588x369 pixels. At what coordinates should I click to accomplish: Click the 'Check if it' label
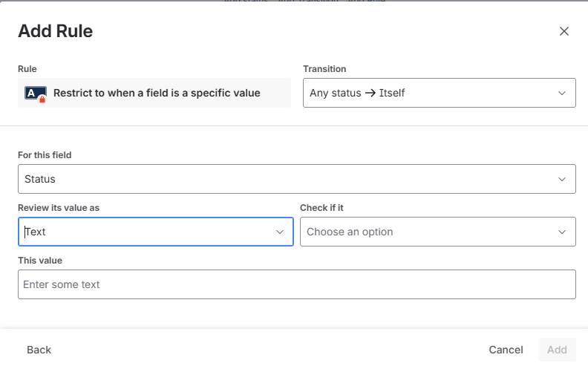[321, 208]
